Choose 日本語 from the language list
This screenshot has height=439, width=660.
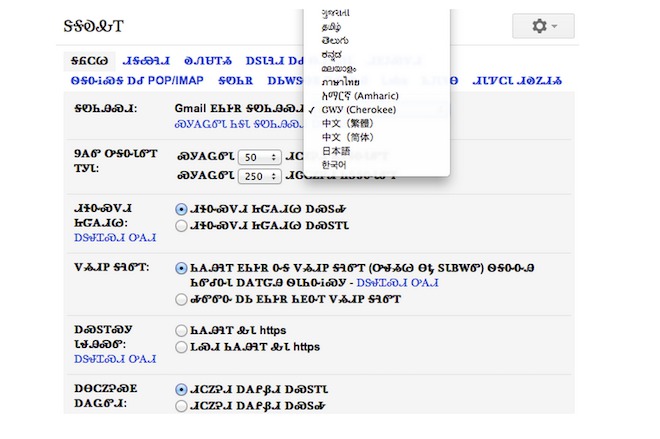[x=336, y=151]
